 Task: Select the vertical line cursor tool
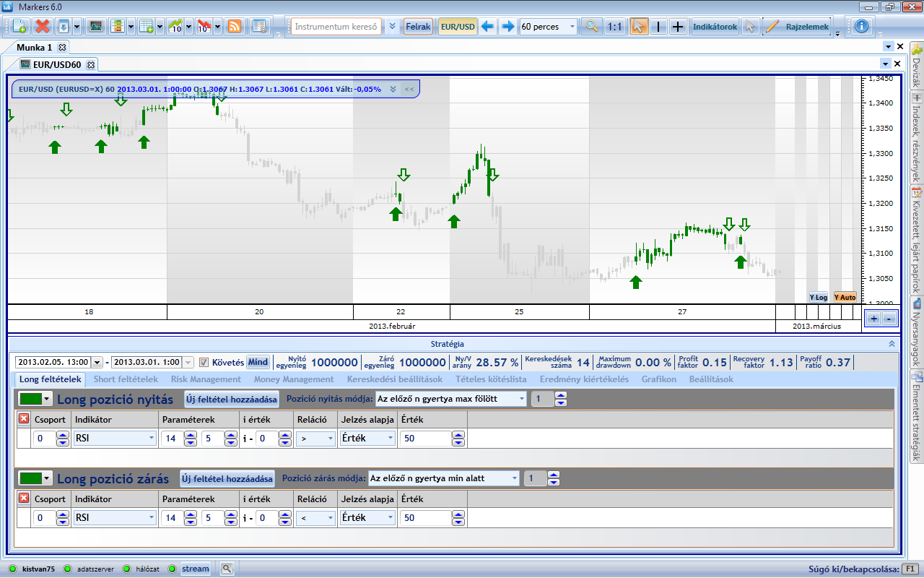point(658,27)
